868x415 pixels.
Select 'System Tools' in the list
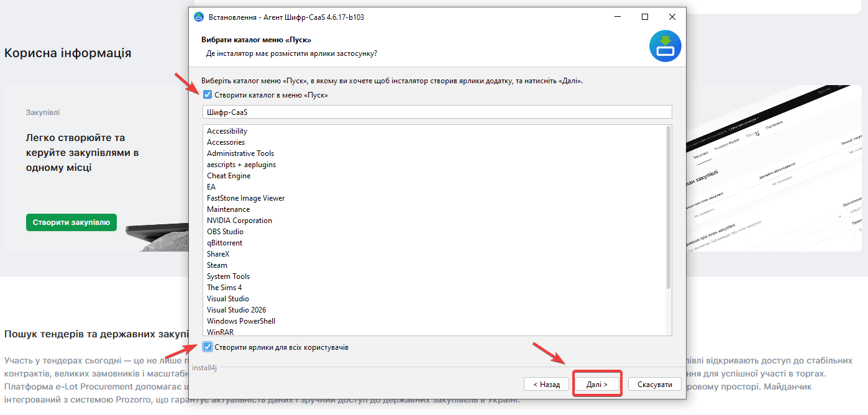[228, 276]
